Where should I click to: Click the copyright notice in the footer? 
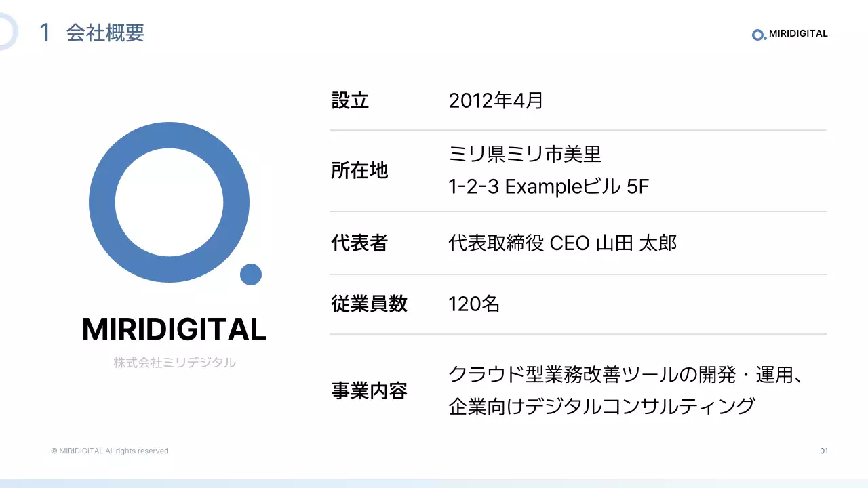pyautogui.click(x=111, y=451)
